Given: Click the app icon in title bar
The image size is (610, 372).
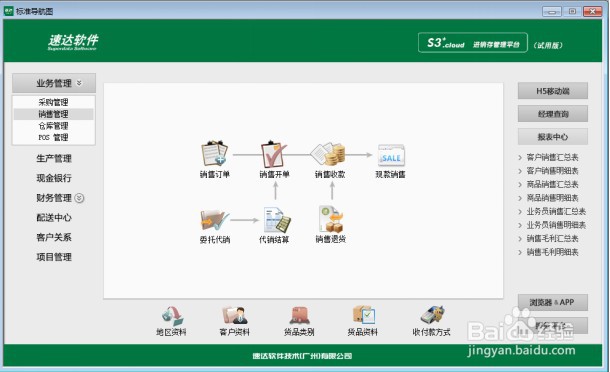Looking at the screenshot, I should (x=8, y=11).
